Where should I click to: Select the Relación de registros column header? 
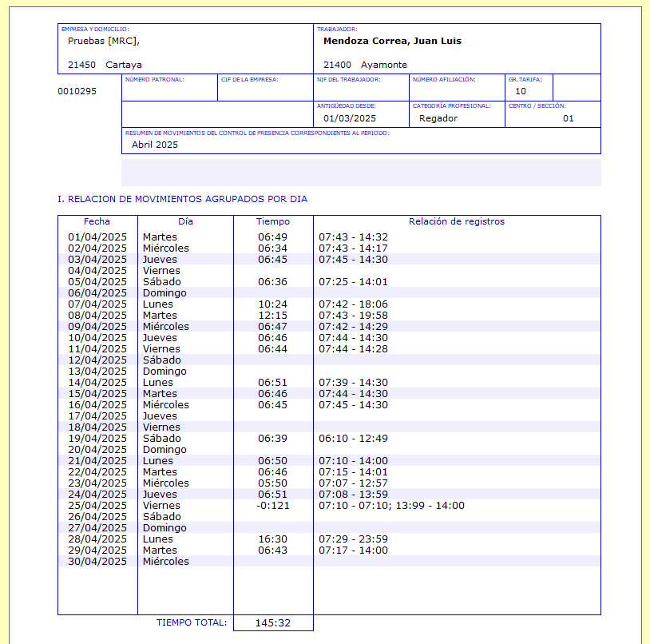[x=456, y=221]
